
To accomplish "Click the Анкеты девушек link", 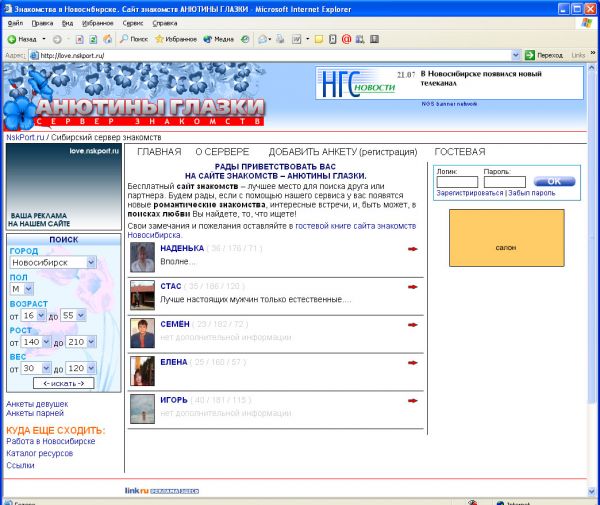I will click(37, 404).
